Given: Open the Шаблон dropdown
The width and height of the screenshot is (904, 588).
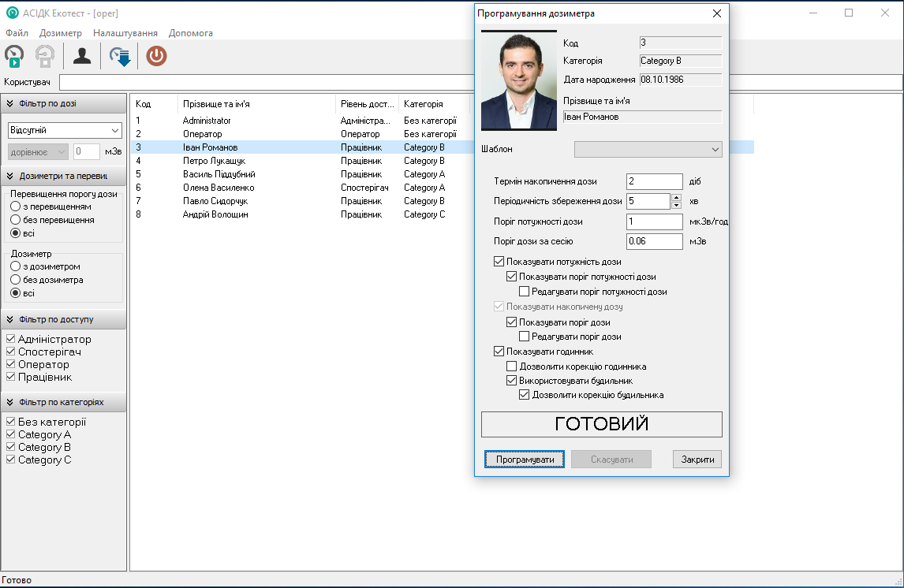Looking at the screenshot, I should coord(648,149).
